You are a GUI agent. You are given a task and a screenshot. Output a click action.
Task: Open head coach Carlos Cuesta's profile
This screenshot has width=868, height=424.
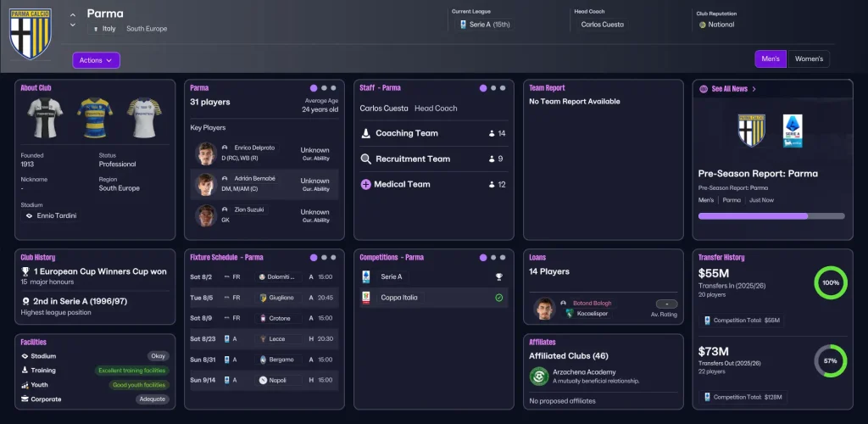coord(603,25)
